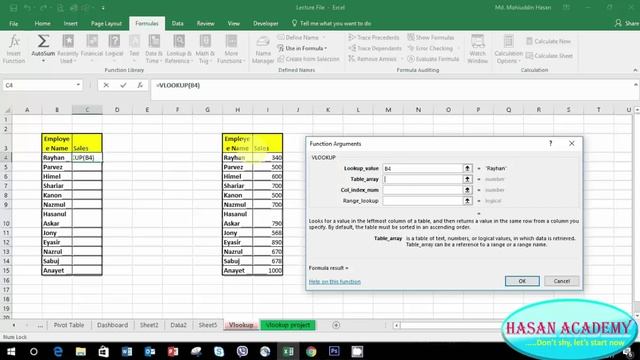Viewport: 640px width, 360px height.
Task: Switch to the Review tab
Action: 205,24
